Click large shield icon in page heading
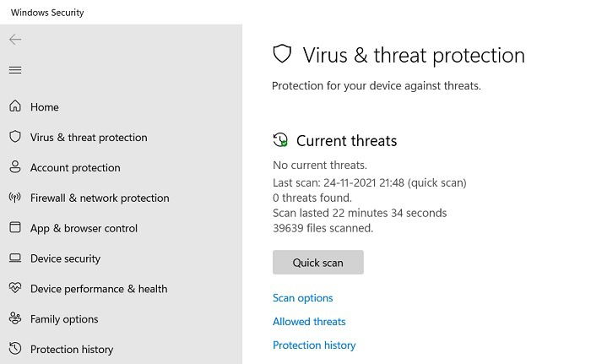 [282, 54]
